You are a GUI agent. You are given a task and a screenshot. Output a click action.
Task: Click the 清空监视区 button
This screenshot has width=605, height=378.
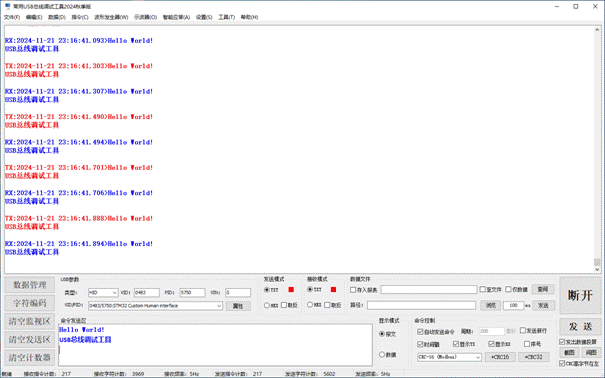pos(30,321)
